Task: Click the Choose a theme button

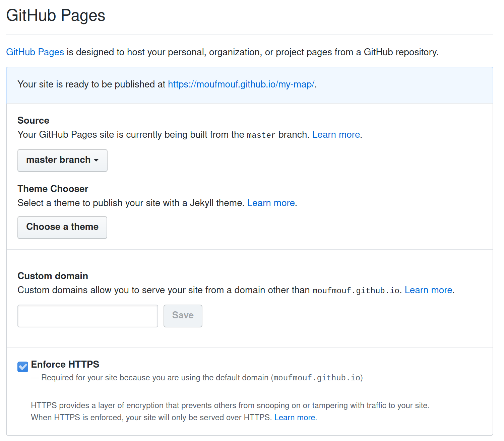Action: [x=62, y=228]
